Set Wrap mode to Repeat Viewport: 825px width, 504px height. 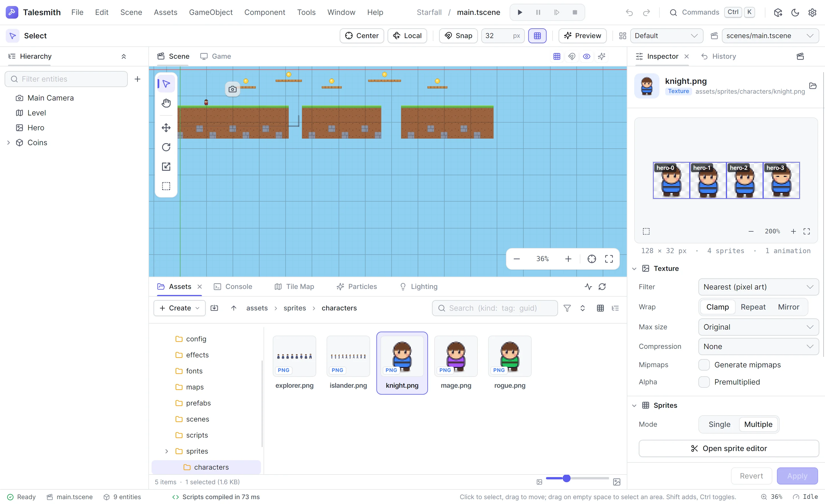pos(753,307)
